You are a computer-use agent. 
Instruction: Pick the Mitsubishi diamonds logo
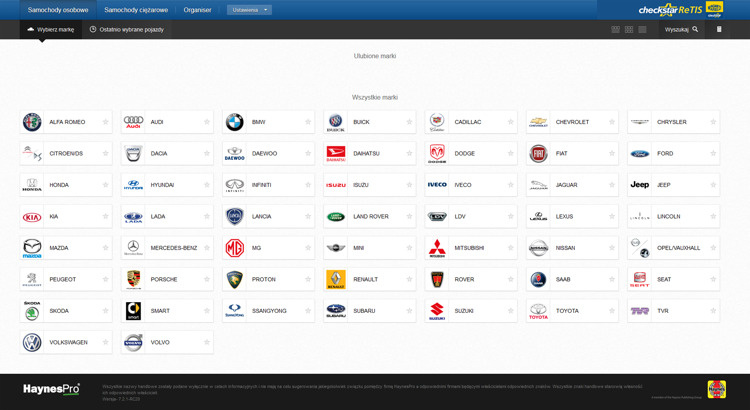click(x=437, y=248)
